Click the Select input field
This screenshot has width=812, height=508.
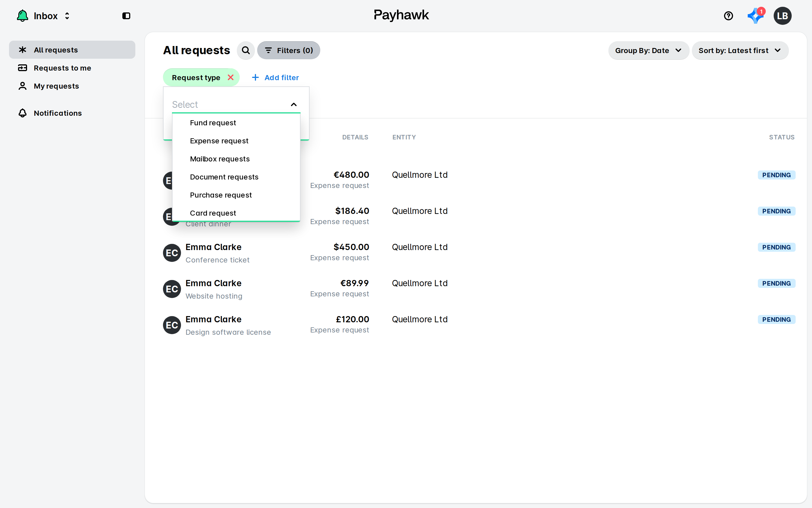click(x=236, y=104)
